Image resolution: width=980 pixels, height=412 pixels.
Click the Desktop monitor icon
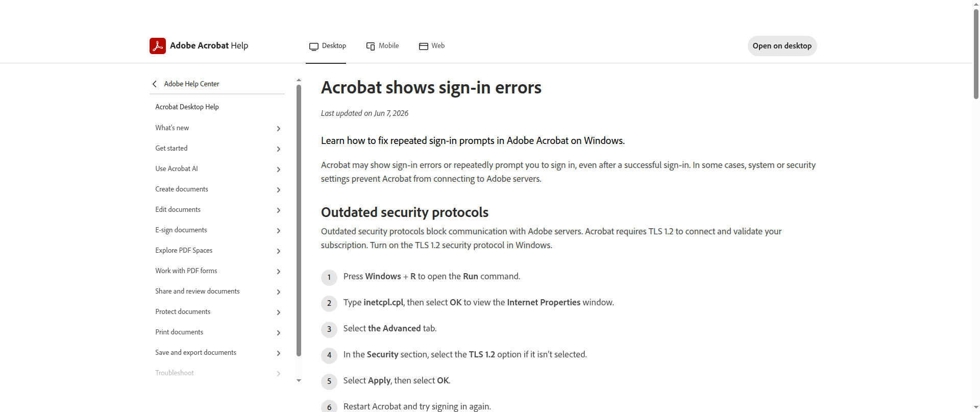pos(314,46)
